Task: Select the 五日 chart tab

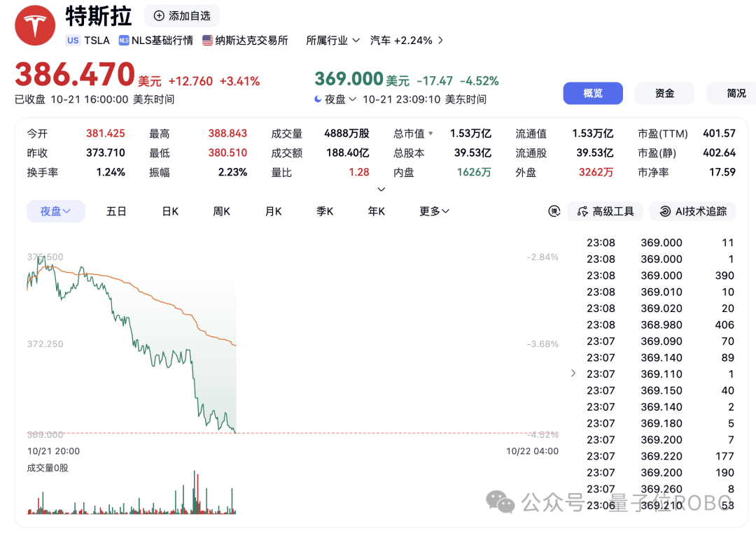Action: pos(116,211)
